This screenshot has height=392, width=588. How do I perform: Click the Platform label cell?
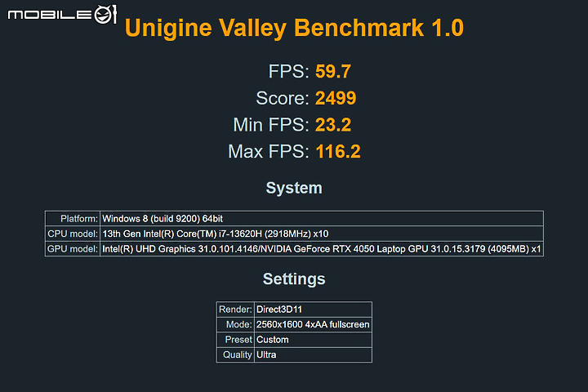tap(73, 219)
